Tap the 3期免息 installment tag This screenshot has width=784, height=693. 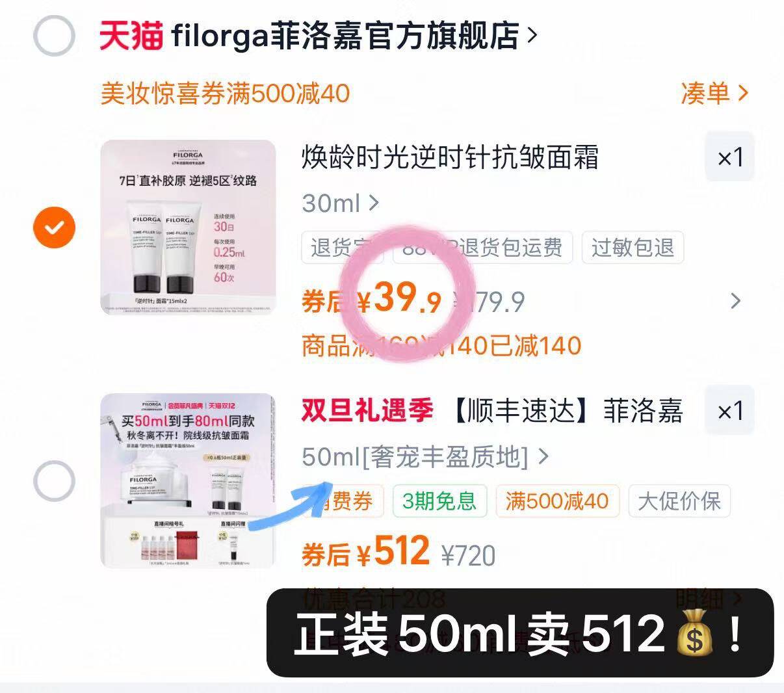(x=439, y=501)
